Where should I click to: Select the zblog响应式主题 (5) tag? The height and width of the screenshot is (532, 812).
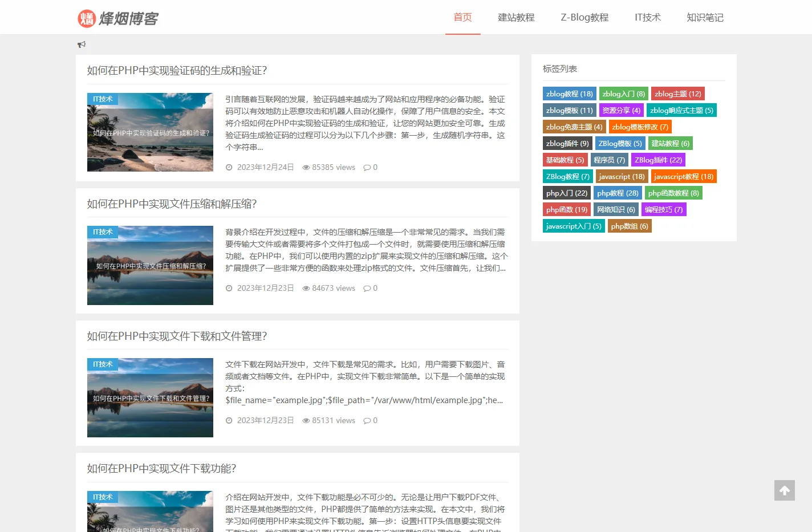(x=681, y=110)
